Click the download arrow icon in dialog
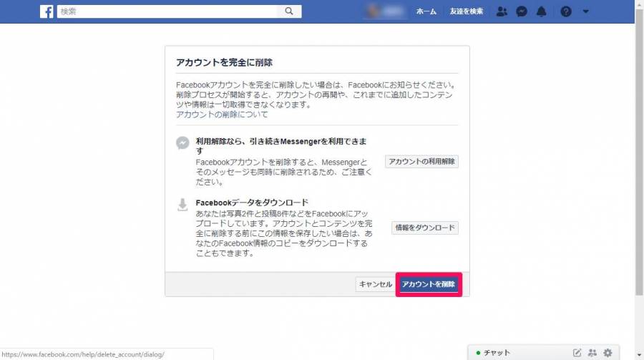This screenshot has width=644, height=360. point(182,204)
